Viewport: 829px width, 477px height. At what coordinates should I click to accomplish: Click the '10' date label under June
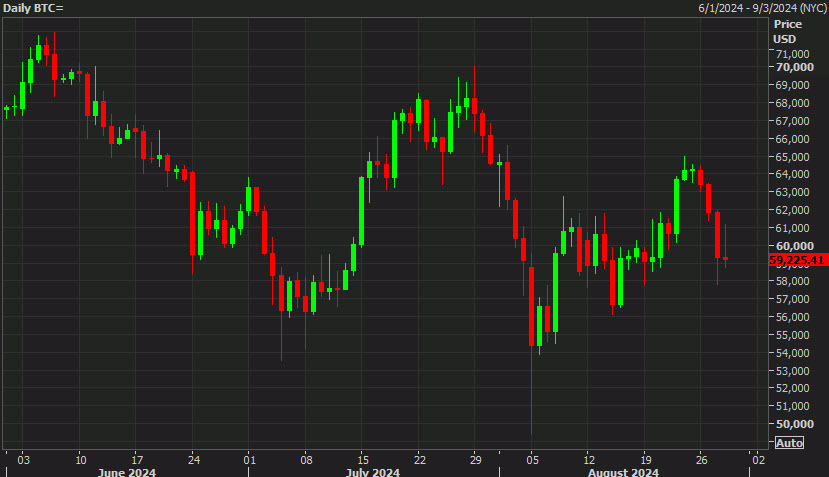click(x=80, y=460)
